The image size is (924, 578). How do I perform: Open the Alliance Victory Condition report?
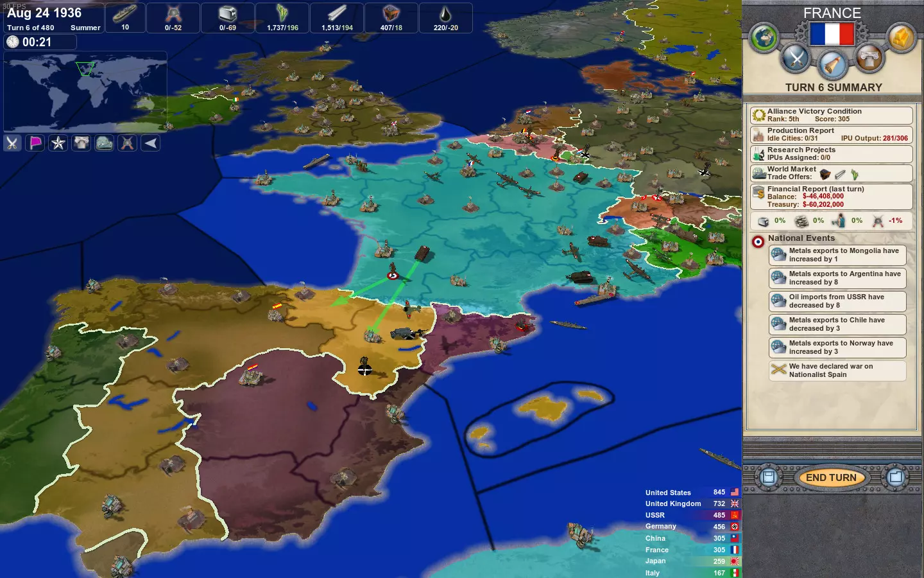pyautogui.click(x=832, y=115)
